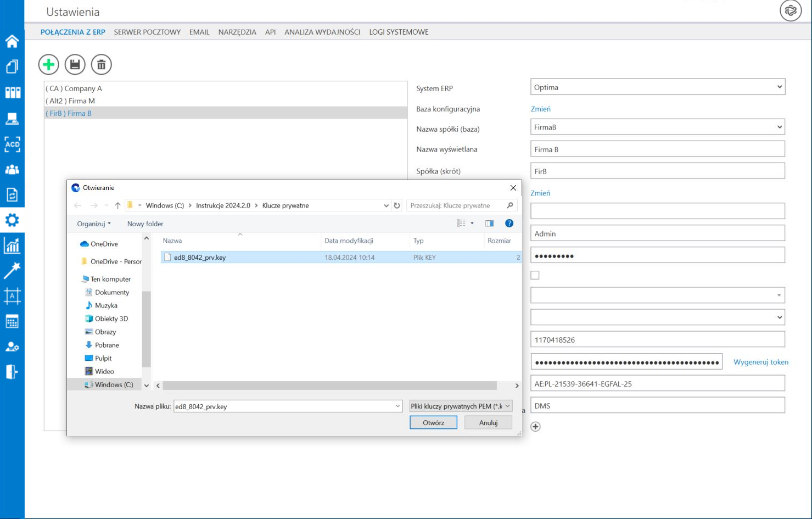The width and height of the screenshot is (812, 519).
Task: Click the green plus add connection icon
Action: 48,65
